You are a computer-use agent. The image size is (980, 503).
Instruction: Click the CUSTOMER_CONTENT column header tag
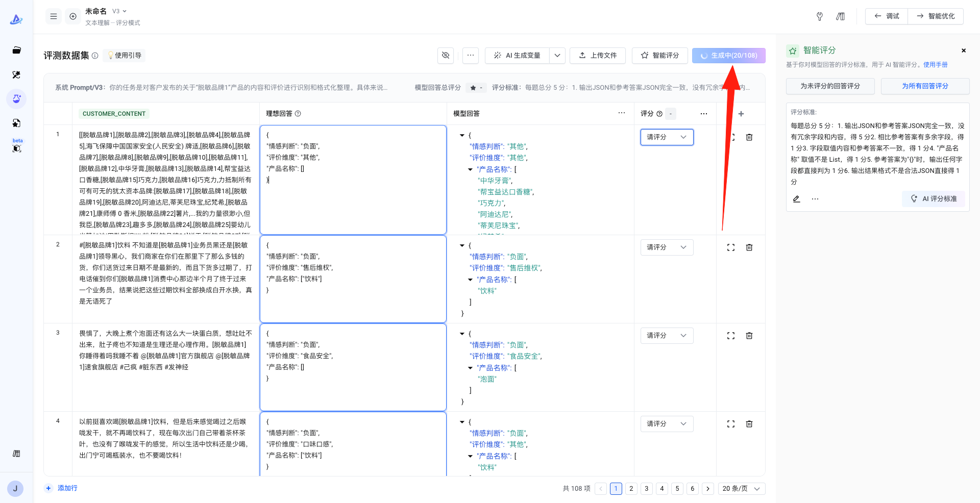click(x=114, y=114)
